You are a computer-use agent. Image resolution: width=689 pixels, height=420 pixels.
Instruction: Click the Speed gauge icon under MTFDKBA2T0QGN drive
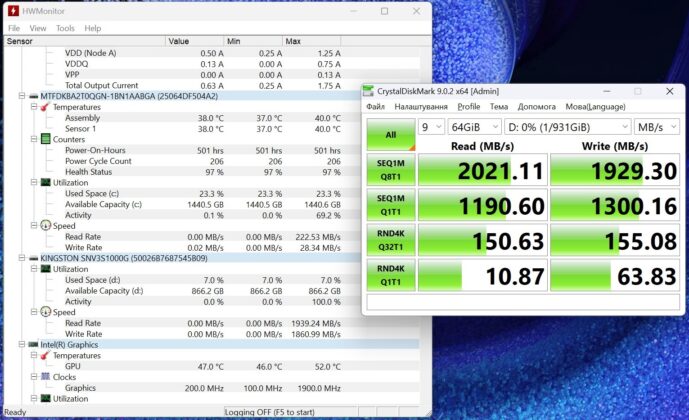[x=45, y=225]
